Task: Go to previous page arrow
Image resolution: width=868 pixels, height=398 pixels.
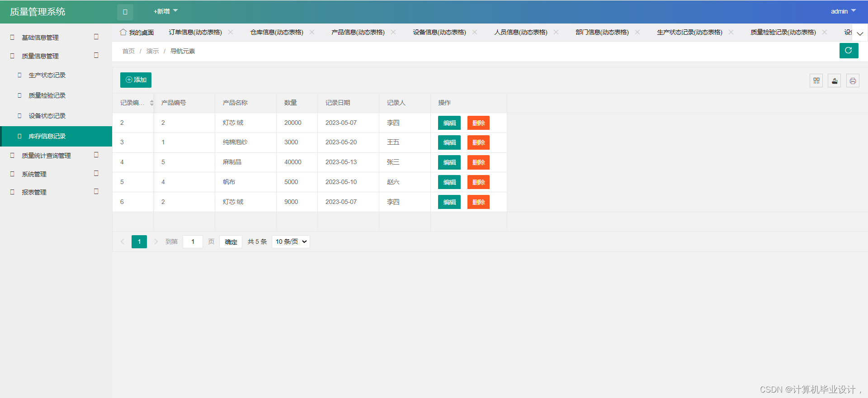Action: pyautogui.click(x=123, y=242)
